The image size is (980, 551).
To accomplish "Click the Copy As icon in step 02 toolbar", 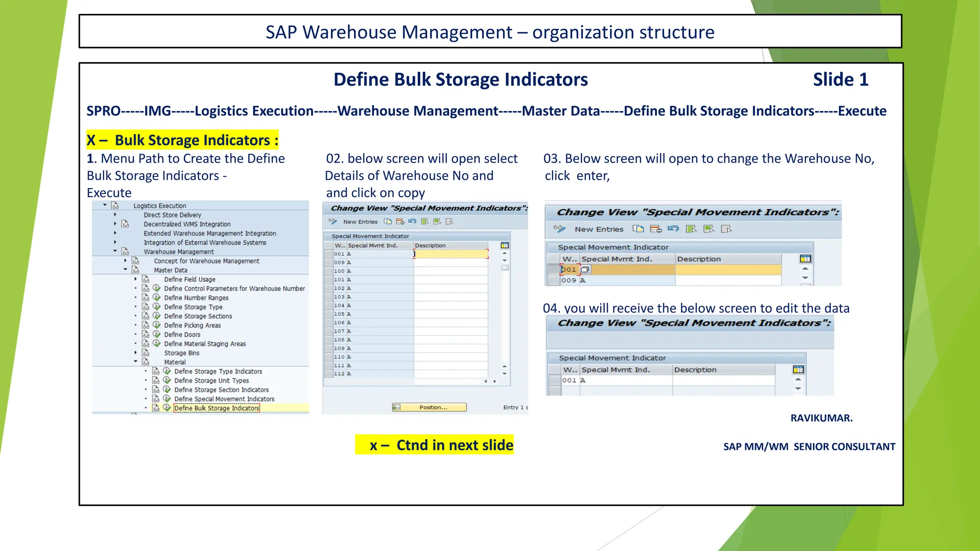I will point(388,221).
